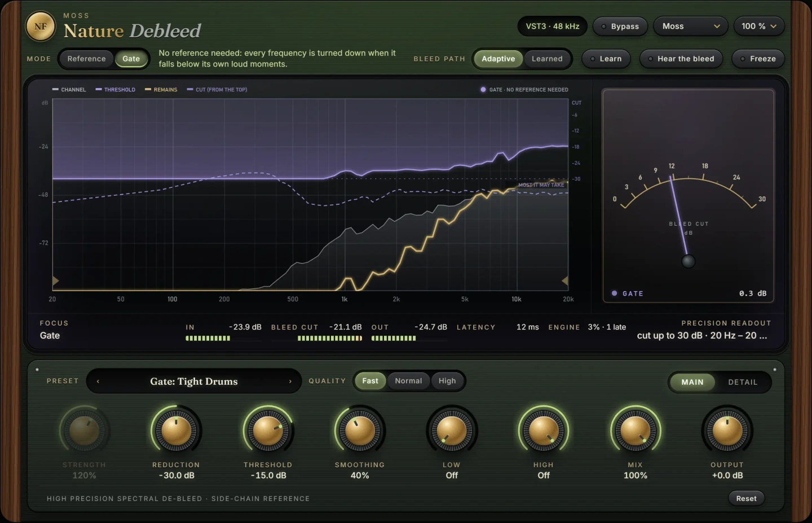Toggle the Freeze button
The width and height of the screenshot is (812, 523).
pos(758,59)
